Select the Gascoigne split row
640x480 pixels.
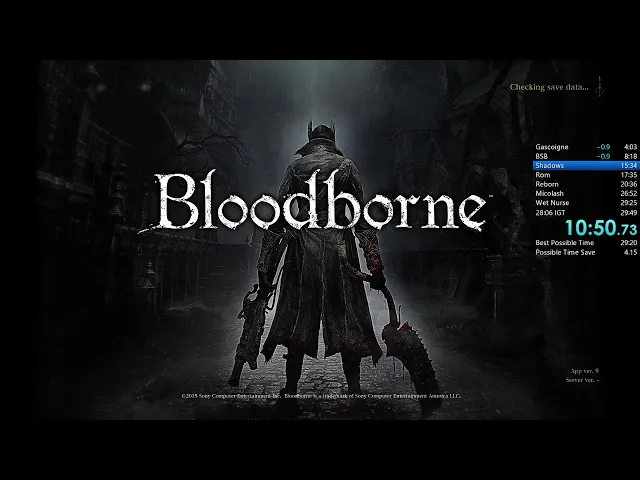click(x=586, y=147)
